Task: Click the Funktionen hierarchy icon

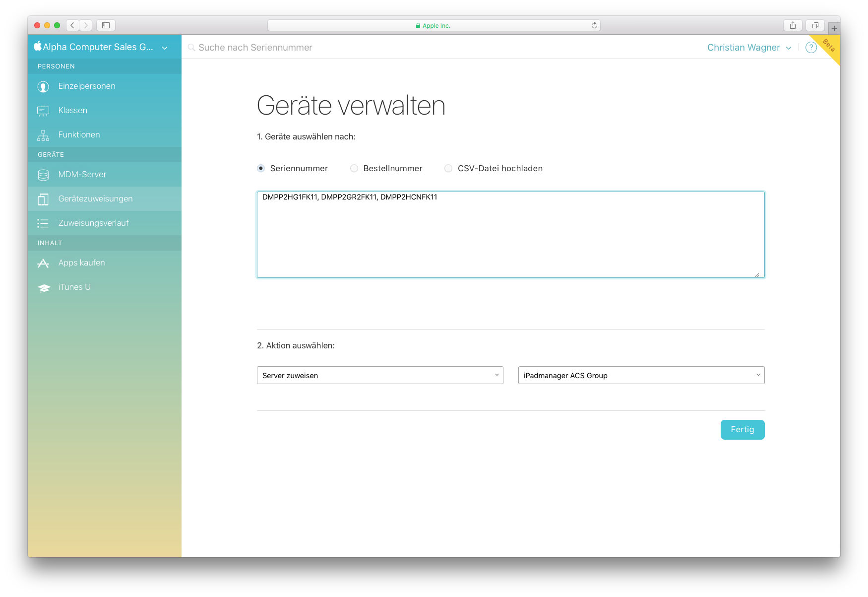Action: pyautogui.click(x=43, y=135)
